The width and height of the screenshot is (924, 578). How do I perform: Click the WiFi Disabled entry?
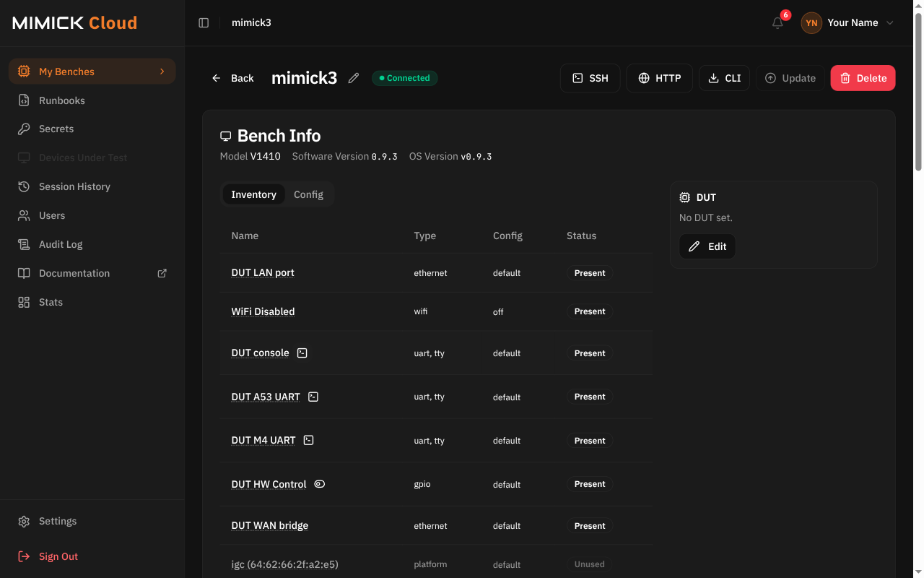(x=263, y=311)
